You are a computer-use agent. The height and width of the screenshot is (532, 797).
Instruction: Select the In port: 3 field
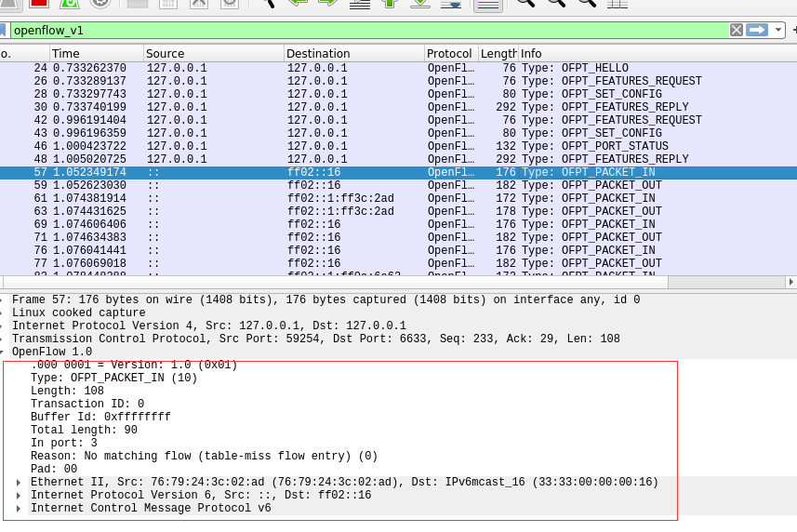[64, 443]
